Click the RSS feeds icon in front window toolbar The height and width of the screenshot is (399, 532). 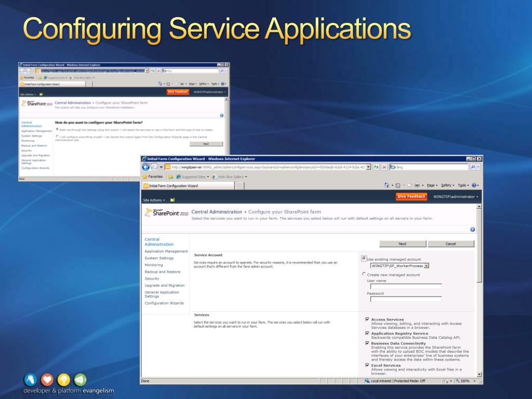click(398, 185)
